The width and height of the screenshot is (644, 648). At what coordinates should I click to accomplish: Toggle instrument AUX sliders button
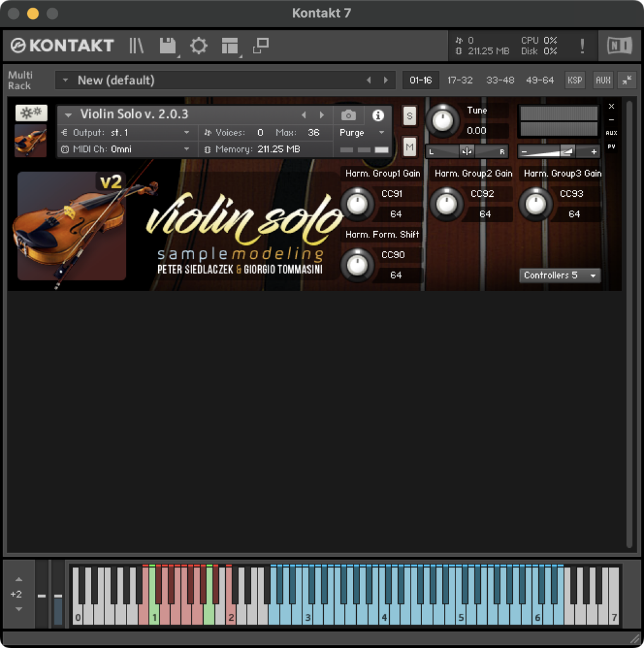pos(611,133)
